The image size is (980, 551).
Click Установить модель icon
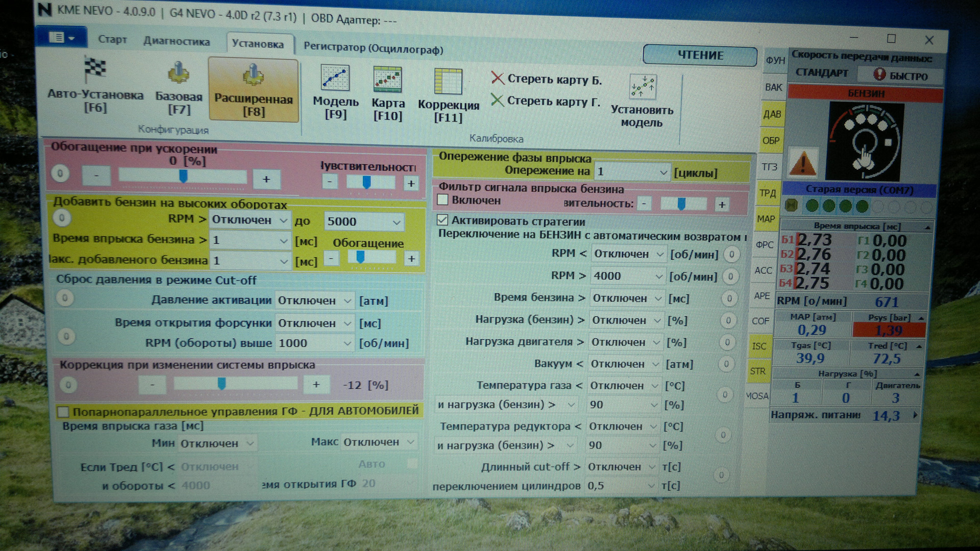642,87
